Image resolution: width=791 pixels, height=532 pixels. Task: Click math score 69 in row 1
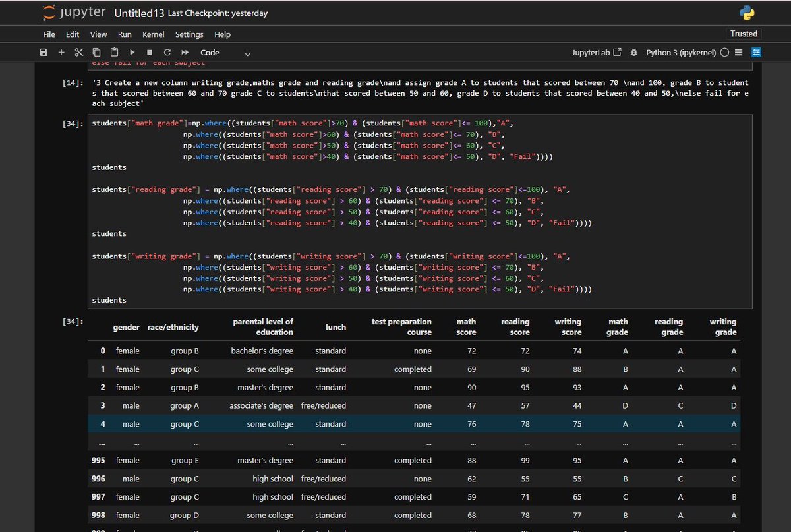471,369
